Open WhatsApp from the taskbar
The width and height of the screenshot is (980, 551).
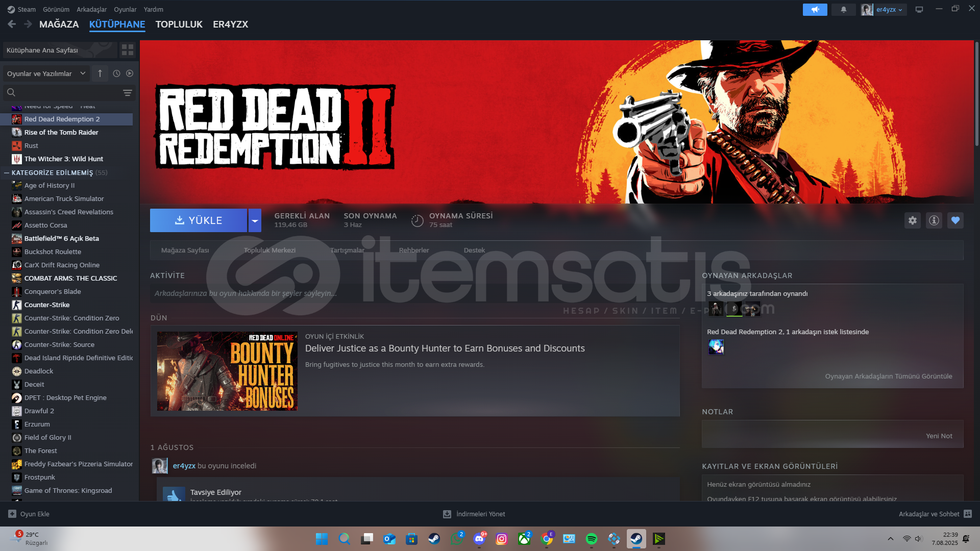[457, 539]
